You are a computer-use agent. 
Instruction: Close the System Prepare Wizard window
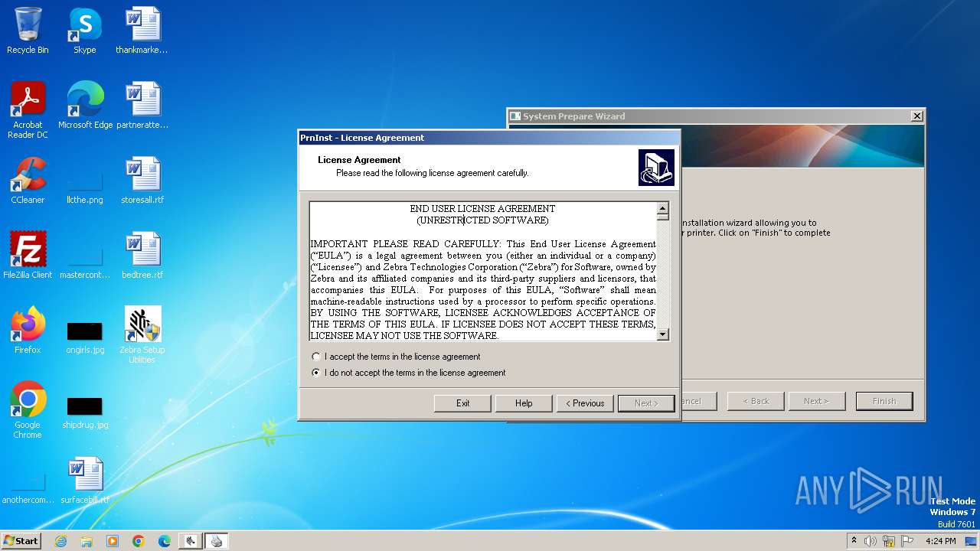916,116
